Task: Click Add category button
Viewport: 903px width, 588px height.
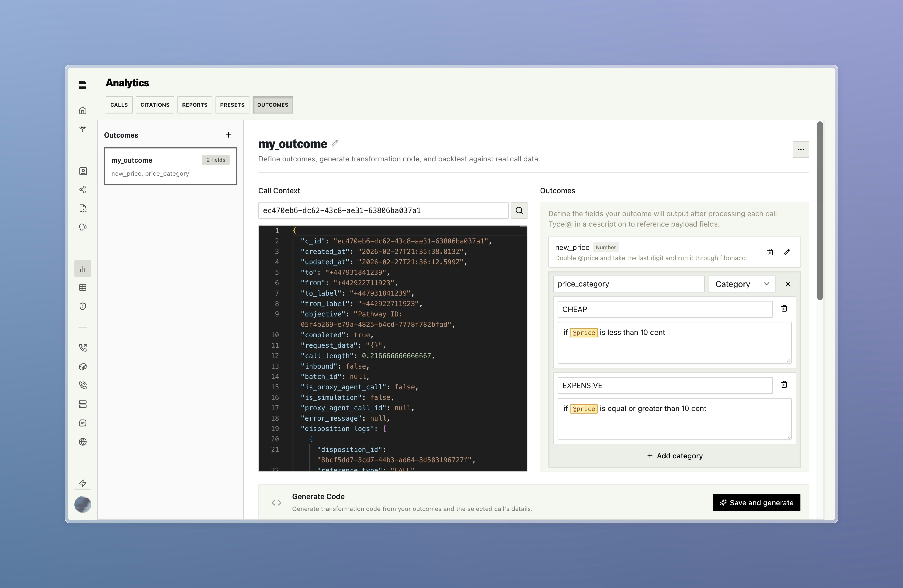Action: pos(675,456)
